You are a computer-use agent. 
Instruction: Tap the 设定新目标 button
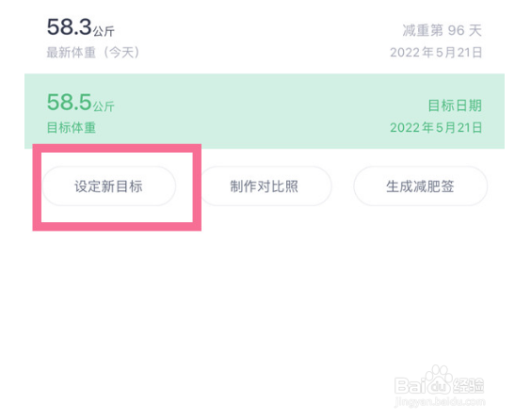tap(109, 186)
